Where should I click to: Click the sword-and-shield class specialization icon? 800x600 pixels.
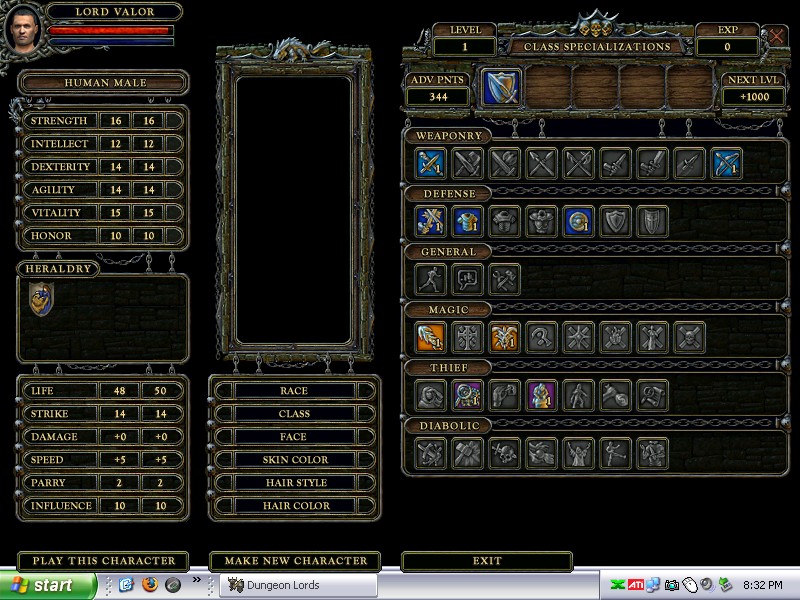coord(501,88)
